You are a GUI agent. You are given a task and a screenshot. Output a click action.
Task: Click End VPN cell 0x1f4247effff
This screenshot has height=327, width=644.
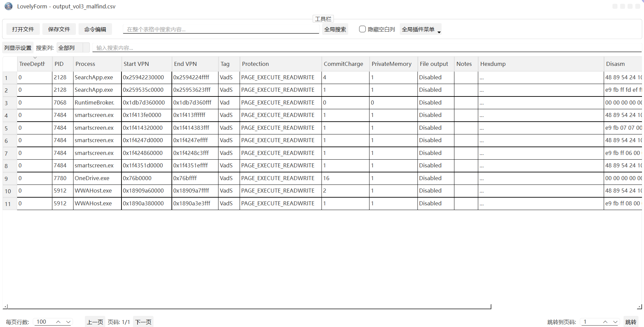(x=195, y=140)
